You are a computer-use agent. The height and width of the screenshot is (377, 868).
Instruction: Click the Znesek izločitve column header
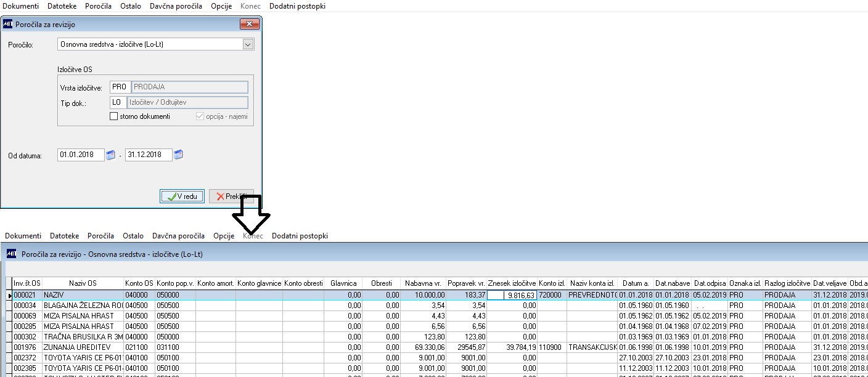512,283
